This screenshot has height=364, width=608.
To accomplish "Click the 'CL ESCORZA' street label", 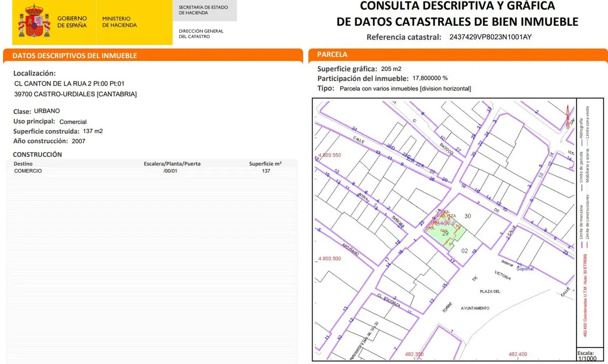I will [389, 301].
